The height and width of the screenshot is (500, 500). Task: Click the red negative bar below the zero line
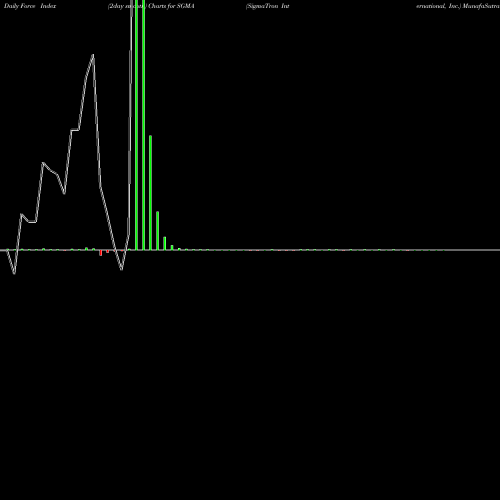click(100, 253)
